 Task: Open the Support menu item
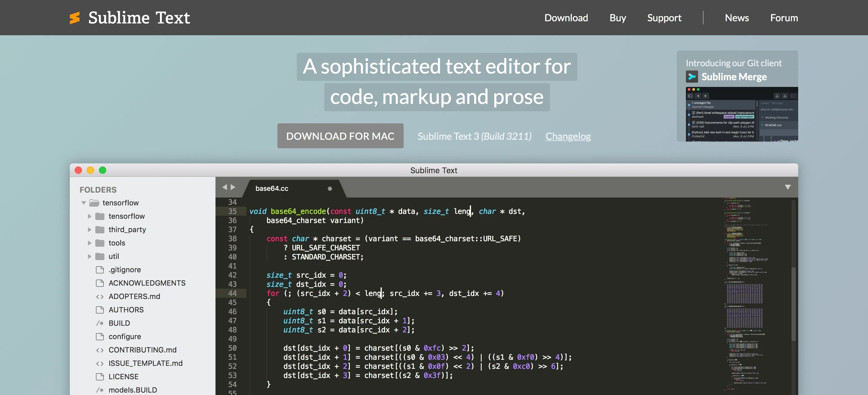[x=664, y=18]
